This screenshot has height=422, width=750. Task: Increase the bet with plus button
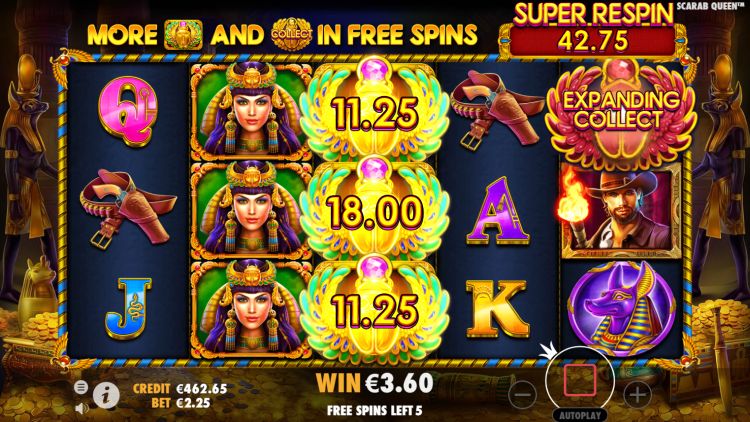coord(638,395)
